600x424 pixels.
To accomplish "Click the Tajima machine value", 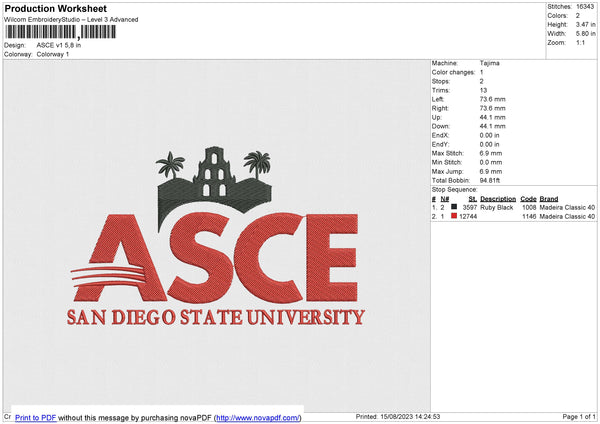I will tap(490, 63).
